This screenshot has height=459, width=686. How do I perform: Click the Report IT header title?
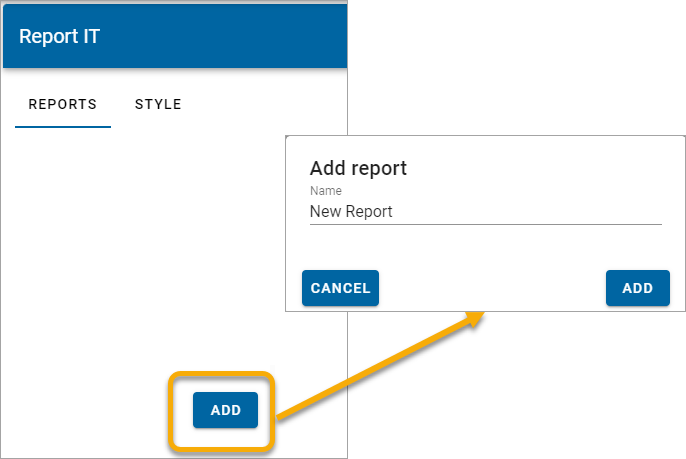60,37
